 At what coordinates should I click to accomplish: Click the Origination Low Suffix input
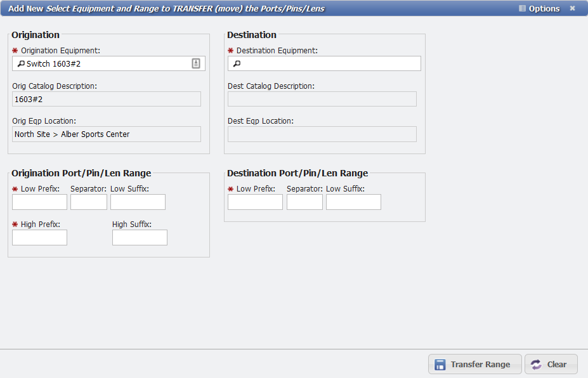pyautogui.click(x=138, y=202)
